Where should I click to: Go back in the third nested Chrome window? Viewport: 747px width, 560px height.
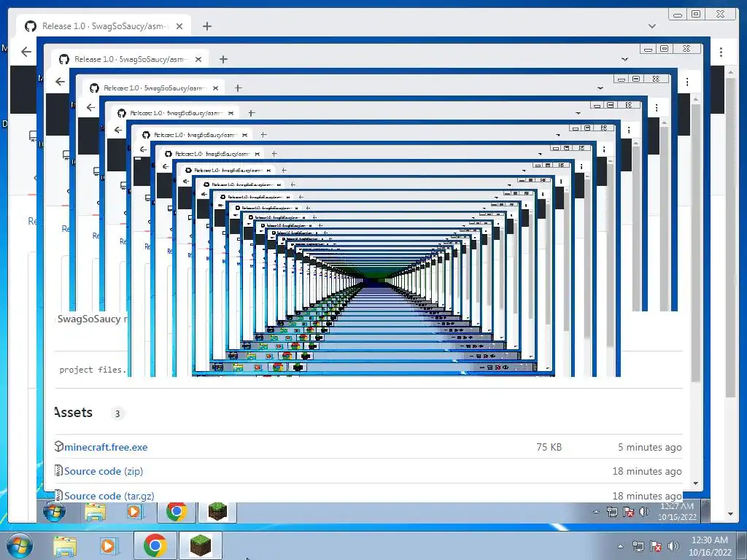[90, 108]
